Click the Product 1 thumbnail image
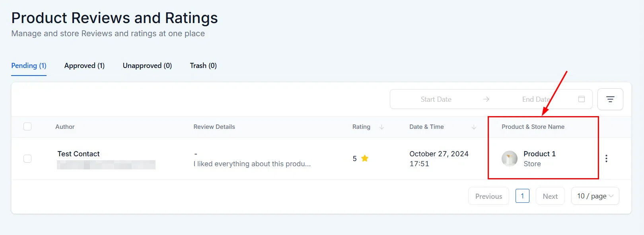 [510, 159]
